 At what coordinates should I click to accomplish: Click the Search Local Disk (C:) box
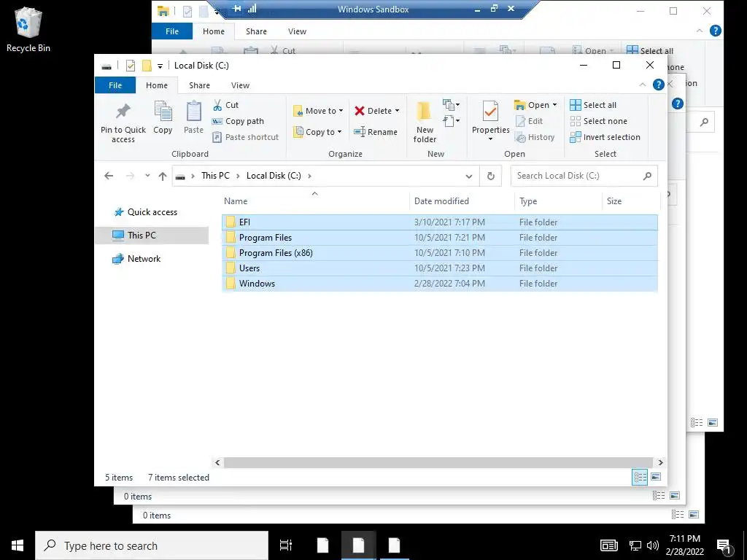pos(584,176)
